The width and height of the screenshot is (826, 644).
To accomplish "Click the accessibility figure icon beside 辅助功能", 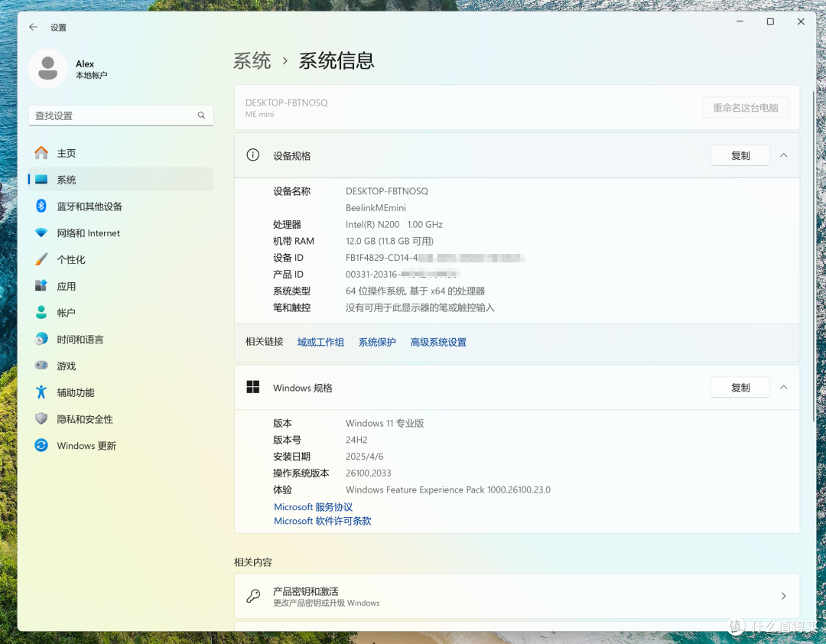I will coord(41,392).
